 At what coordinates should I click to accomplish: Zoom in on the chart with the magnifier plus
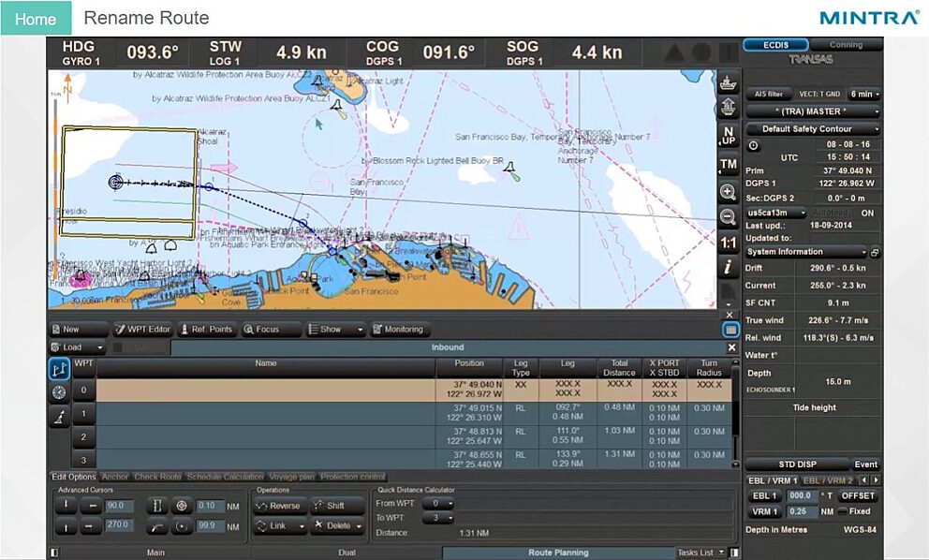click(729, 192)
